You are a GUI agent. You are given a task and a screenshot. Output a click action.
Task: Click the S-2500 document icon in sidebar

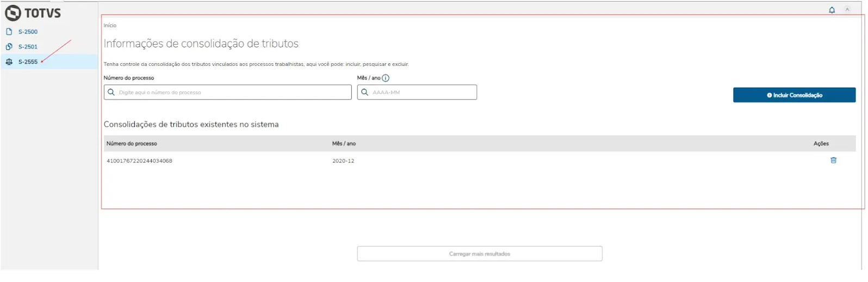(9, 32)
